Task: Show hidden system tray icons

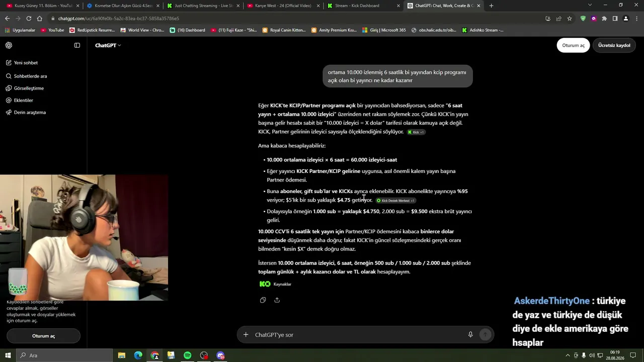Action: 568,355
